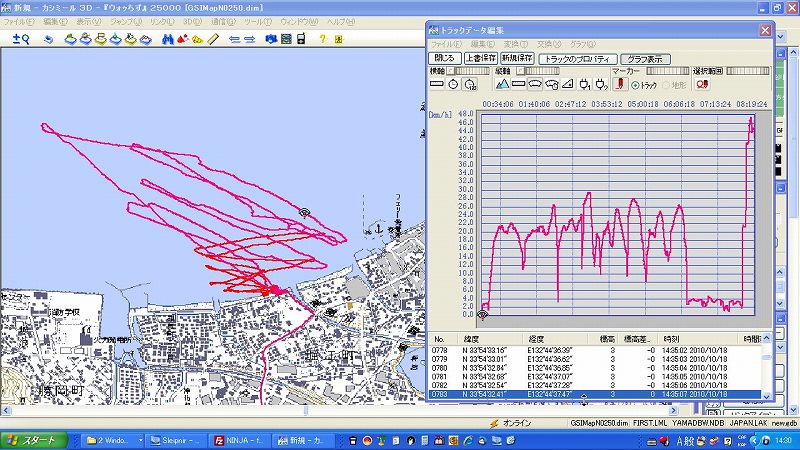
Task: Open グラフ menu in track editor
Action: (x=582, y=44)
